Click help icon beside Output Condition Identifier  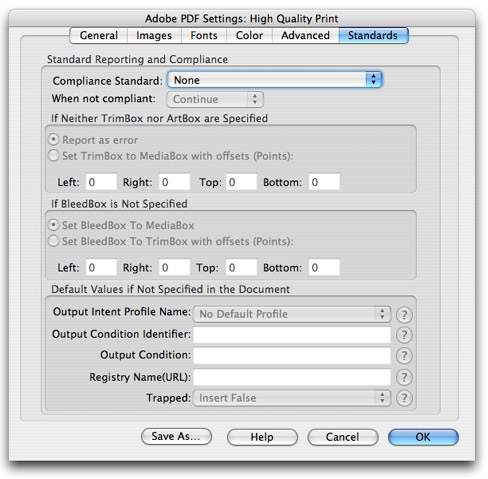click(404, 335)
